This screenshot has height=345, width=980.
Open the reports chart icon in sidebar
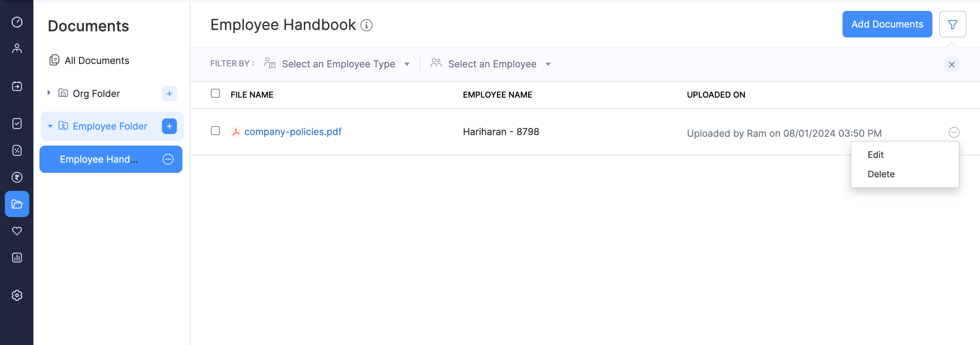click(x=17, y=258)
